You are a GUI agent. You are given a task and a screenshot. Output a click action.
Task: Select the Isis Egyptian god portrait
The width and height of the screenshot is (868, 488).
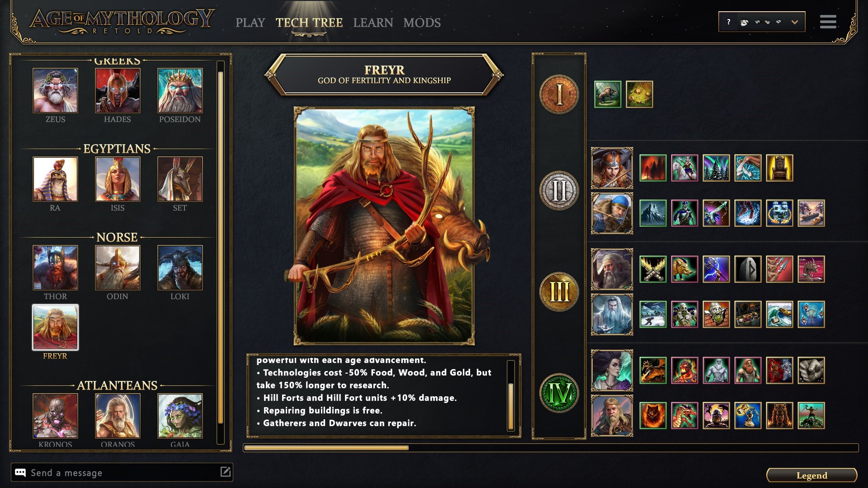[118, 179]
